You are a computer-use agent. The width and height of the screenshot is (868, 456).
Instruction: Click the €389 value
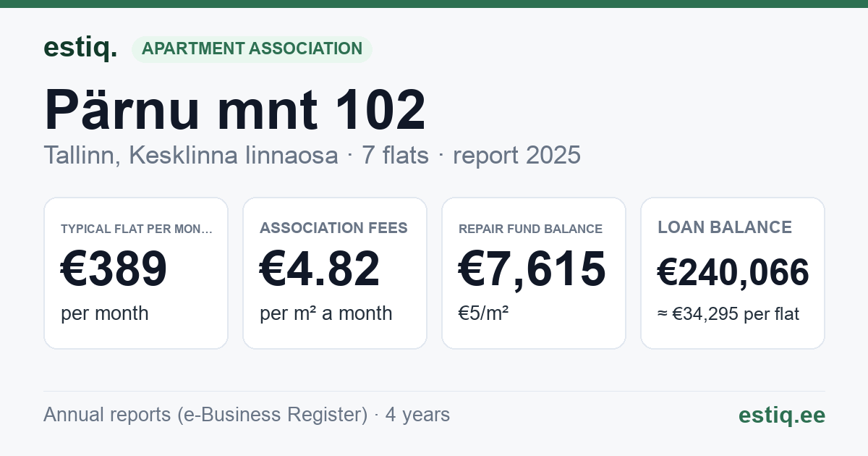click(114, 269)
